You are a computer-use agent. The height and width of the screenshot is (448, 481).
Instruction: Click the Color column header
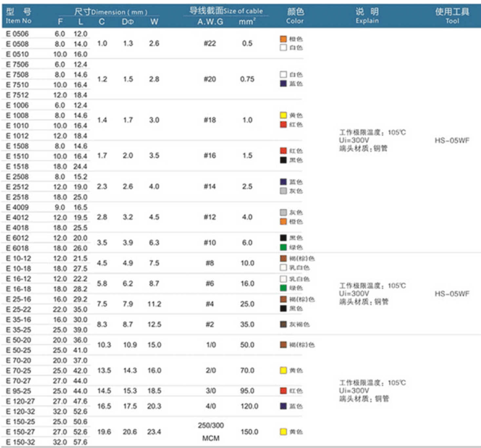click(x=295, y=16)
